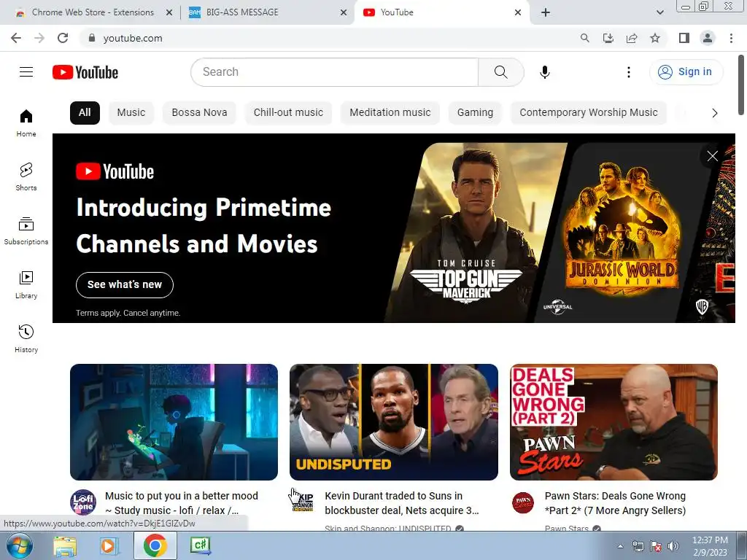Open Kevin Durant traded to Suns title
The width and height of the screenshot is (747, 560).
(402, 503)
